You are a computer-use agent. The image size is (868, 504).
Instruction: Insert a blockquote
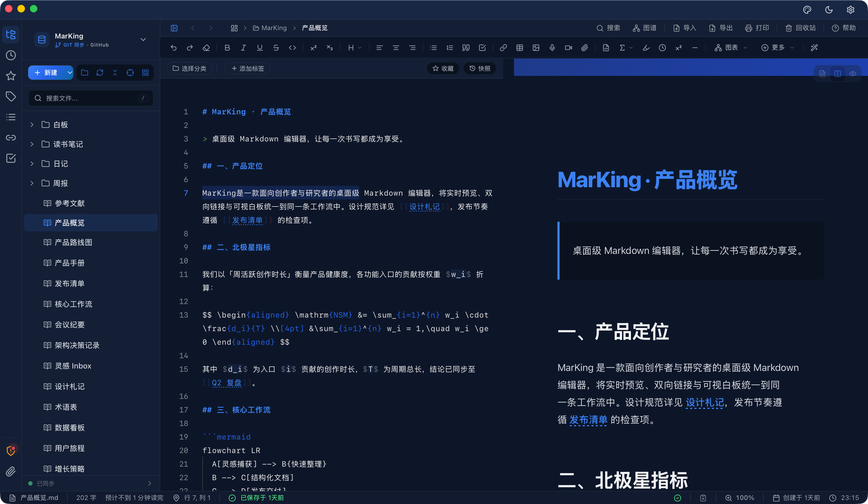click(466, 48)
